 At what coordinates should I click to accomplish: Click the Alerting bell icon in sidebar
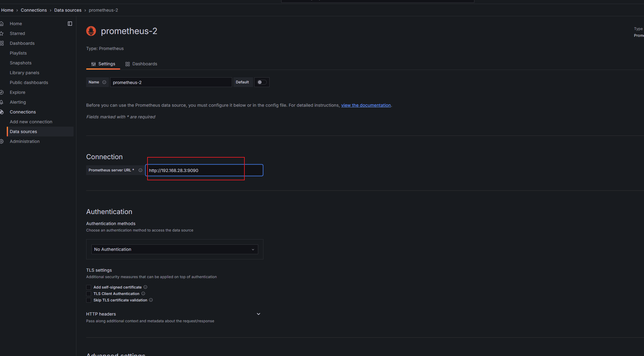point(2,102)
